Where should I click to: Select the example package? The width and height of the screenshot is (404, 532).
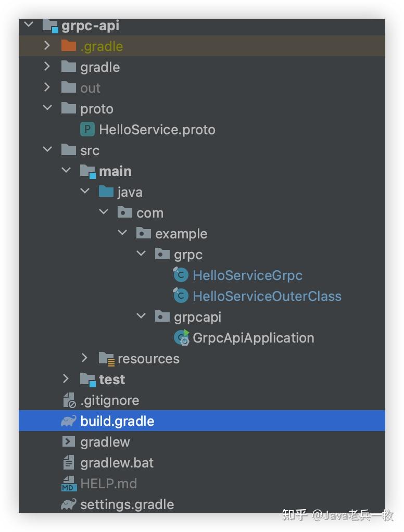click(x=181, y=233)
